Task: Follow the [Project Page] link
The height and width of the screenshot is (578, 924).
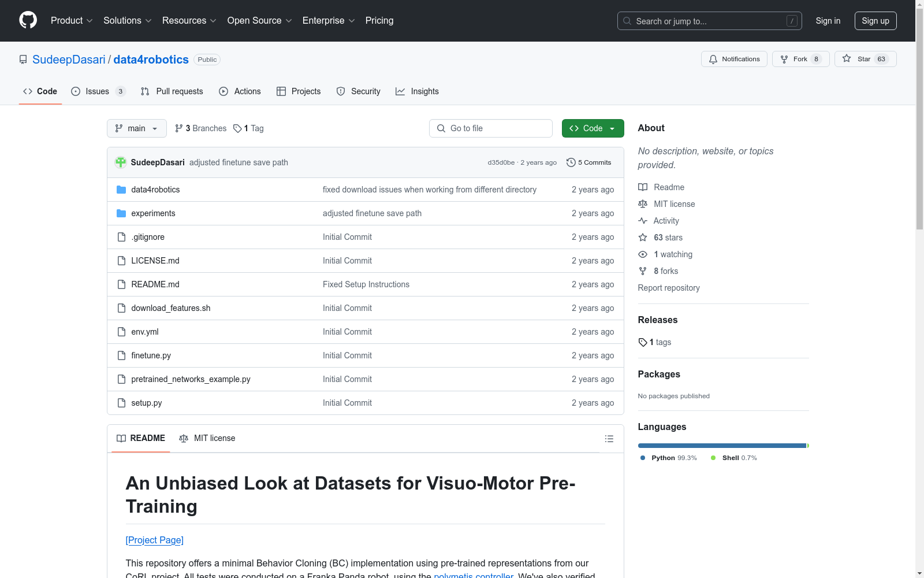Action: [x=155, y=540]
